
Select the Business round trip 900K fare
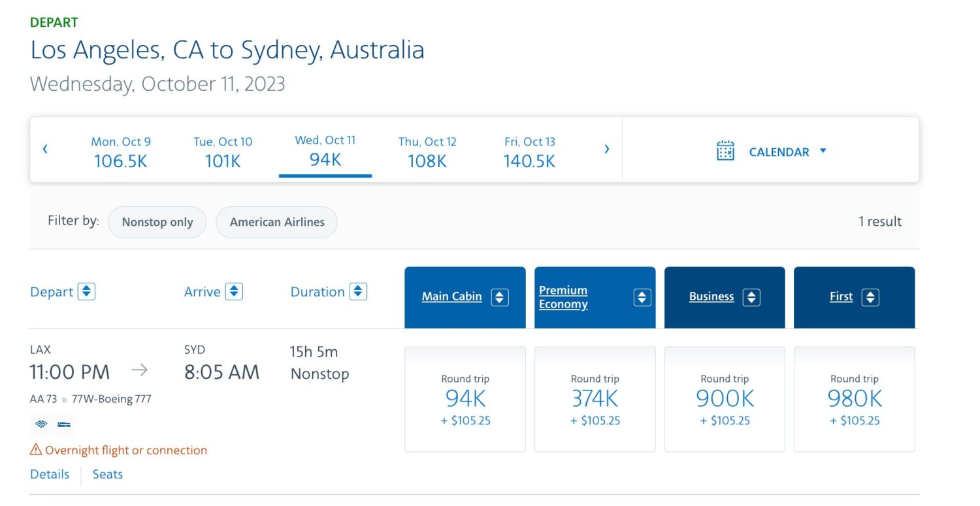(724, 399)
